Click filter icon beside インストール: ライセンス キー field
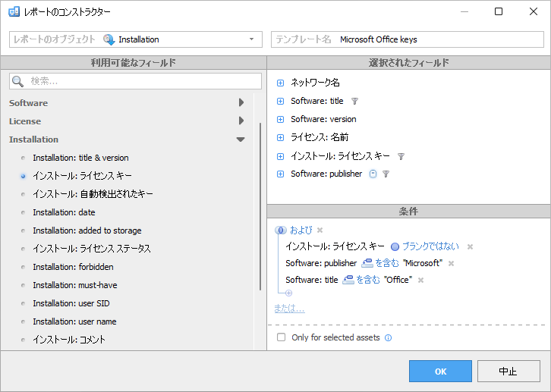 pos(401,156)
